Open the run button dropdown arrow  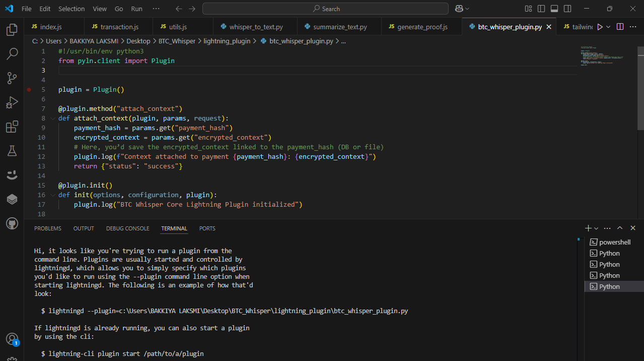(x=608, y=27)
